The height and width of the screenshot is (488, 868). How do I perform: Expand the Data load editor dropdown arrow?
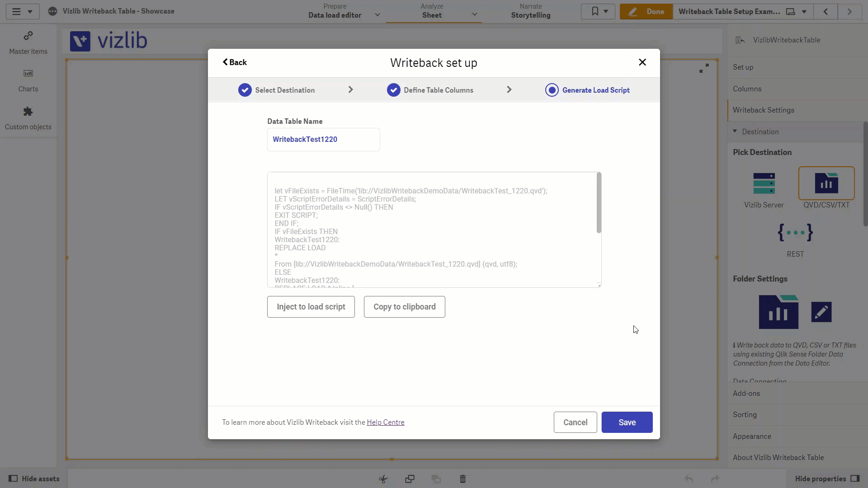tap(377, 15)
